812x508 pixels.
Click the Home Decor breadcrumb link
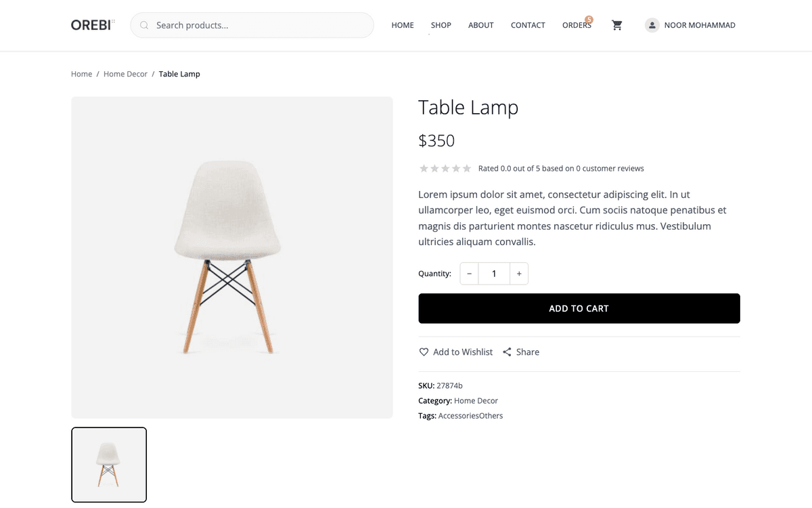point(125,74)
